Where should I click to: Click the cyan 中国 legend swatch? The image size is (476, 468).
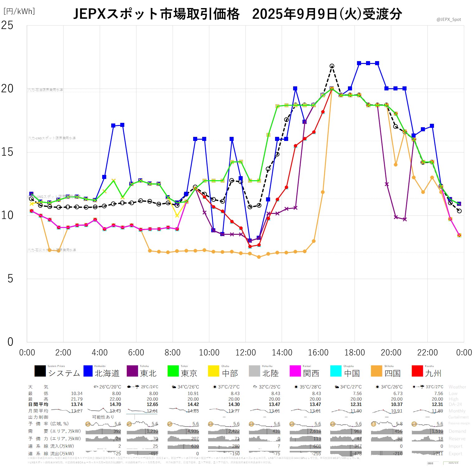pyautogui.click(x=336, y=371)
